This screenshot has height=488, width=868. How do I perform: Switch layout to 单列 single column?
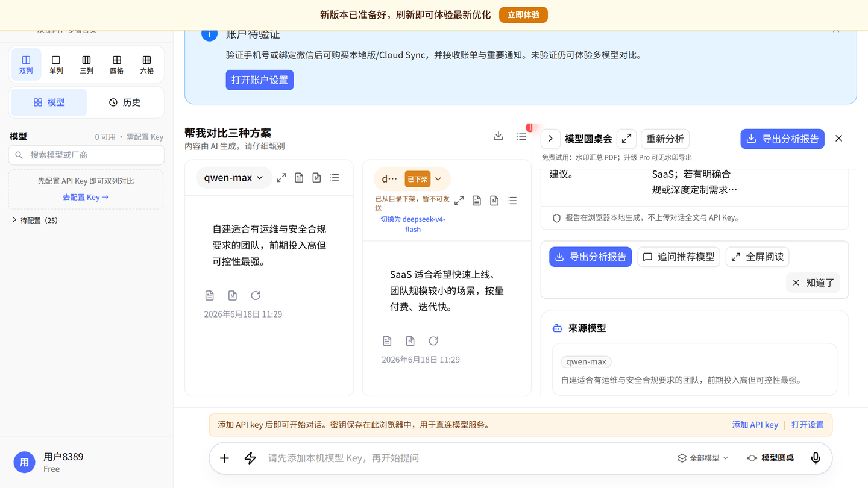pyautogui.click(x=56, y=64)
